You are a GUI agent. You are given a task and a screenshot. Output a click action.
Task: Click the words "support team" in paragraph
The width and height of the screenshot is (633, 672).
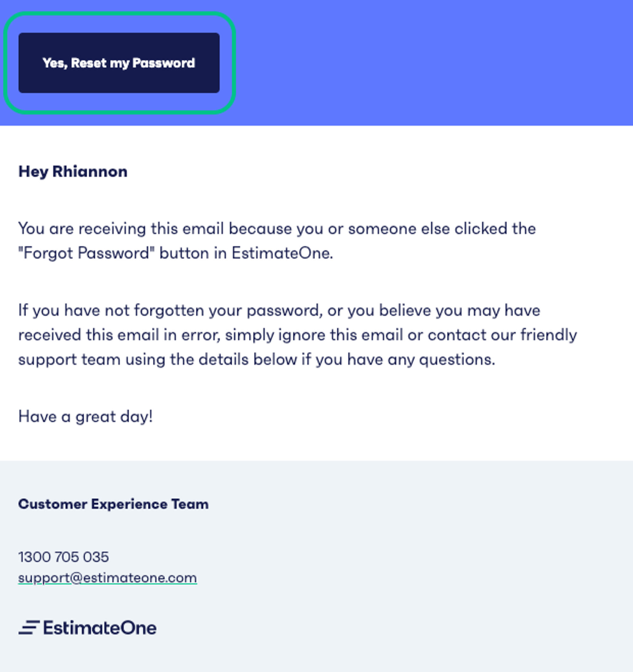69,360
